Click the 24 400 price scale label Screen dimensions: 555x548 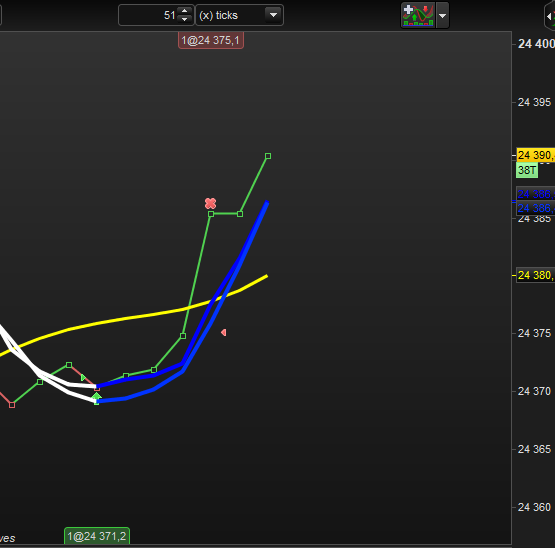point(536,44)
